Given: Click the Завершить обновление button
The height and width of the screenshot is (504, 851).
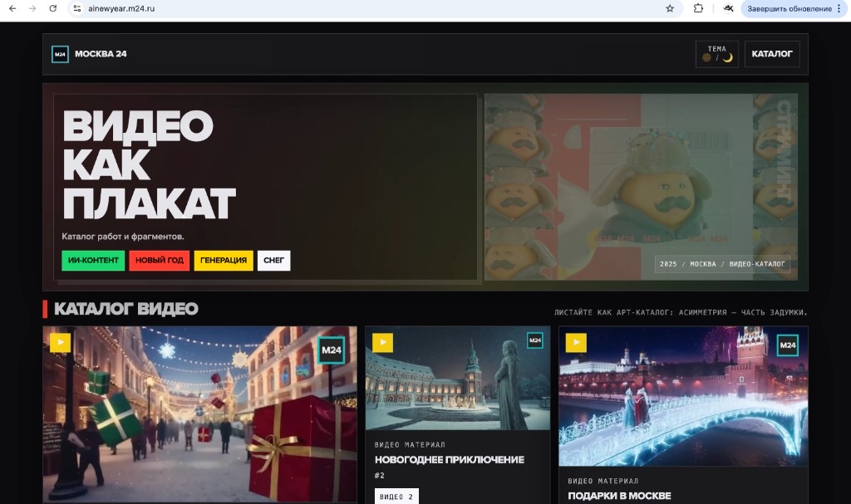Looking at the screenshot, I should tap(790, 8).
